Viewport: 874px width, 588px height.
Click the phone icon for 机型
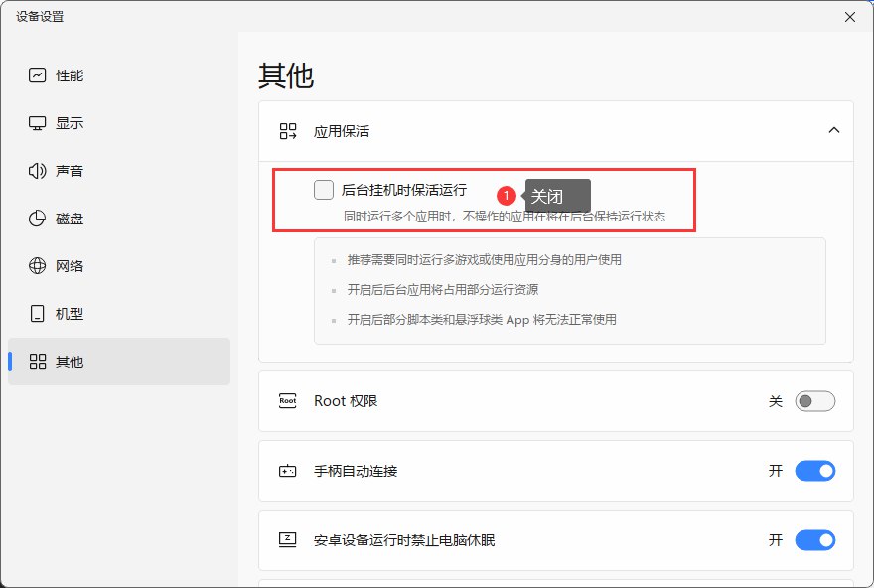coord(38,314)
